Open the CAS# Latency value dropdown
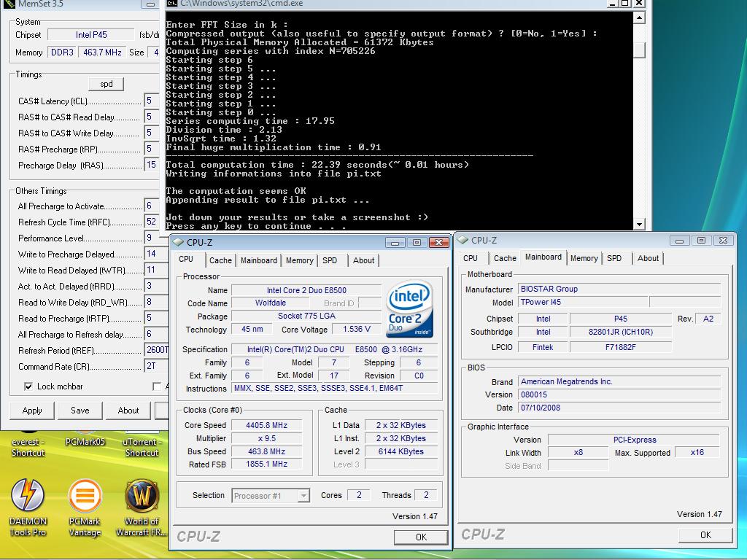This screenshot has height=560, width=747. (150, 101)
